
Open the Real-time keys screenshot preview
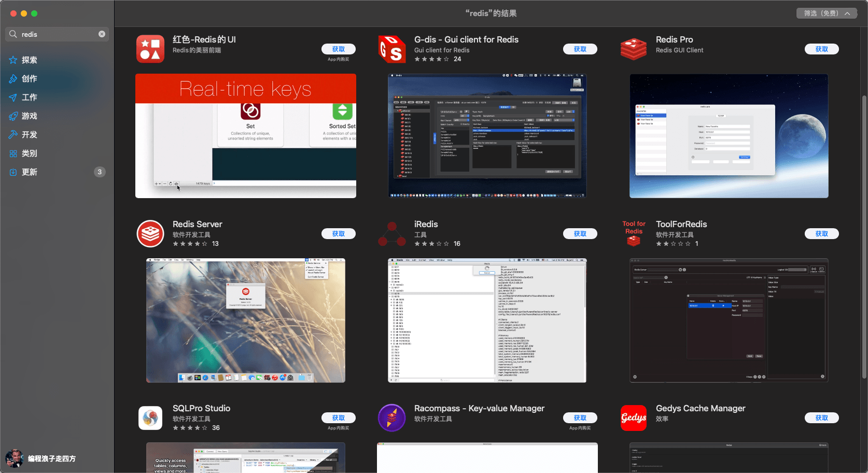pos(246,136)
